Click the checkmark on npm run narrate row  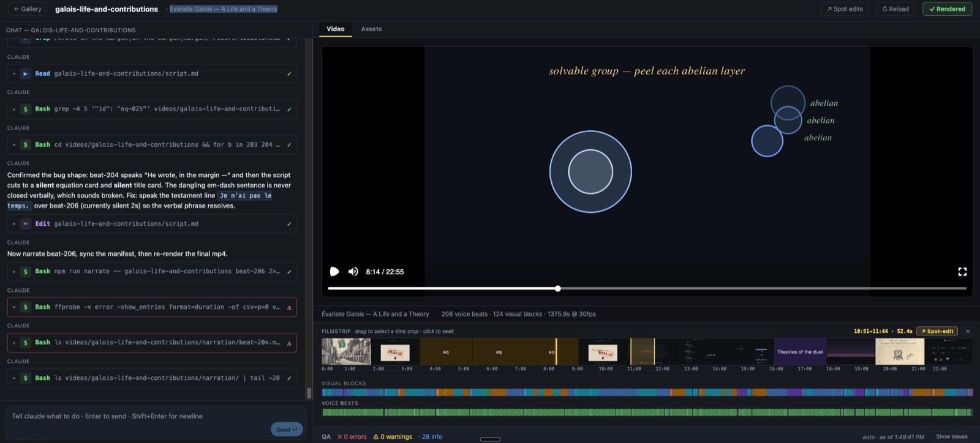[x=289, y=272]
